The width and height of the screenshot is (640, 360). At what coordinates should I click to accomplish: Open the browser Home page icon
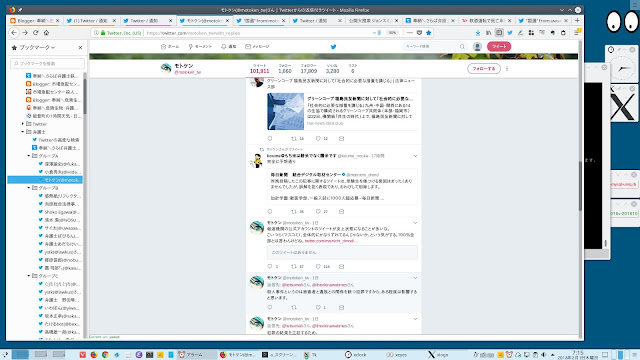coord(46,33)
